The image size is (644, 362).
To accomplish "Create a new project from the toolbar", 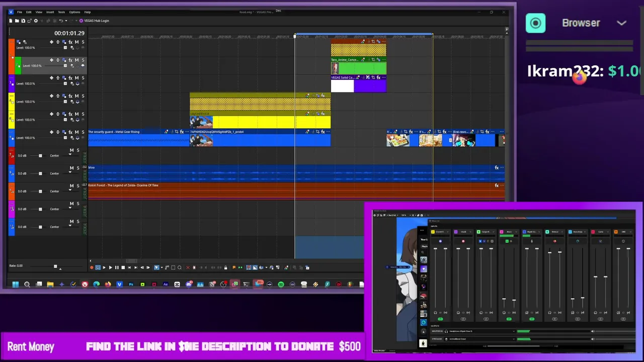I will pos(11,21).
